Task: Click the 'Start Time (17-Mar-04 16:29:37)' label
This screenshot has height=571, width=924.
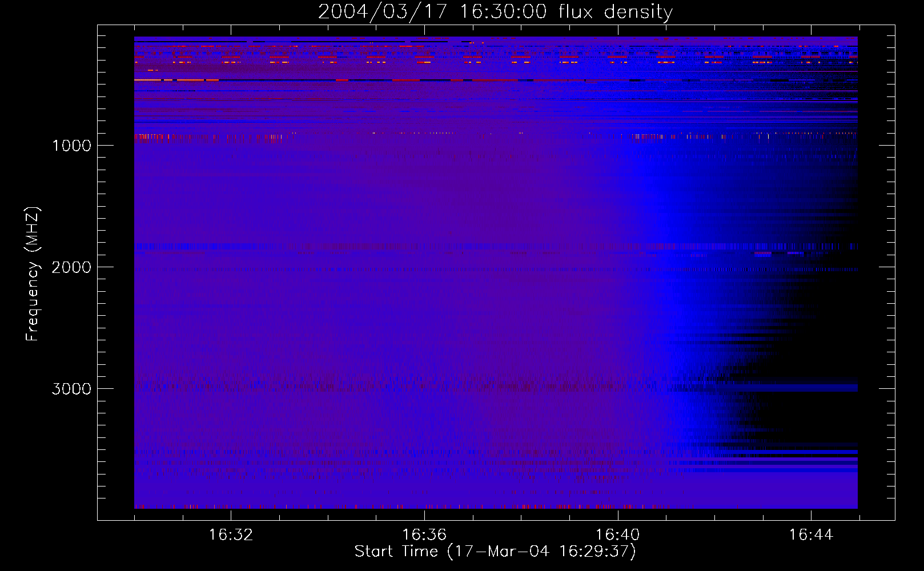Action: pyautogui.click(x=495, y=551)
